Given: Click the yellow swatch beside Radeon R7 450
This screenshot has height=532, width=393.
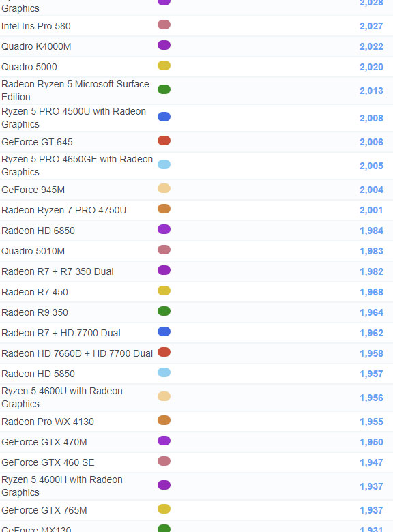Looking at the screenshot, I should (x=164, y=291).
